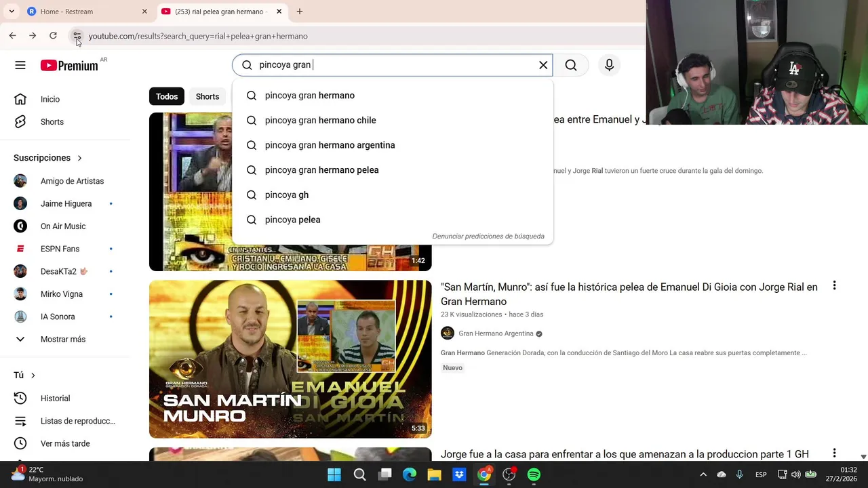Open Ver más tarde in sidebar
Image resolution: width=868 pixels, height=488 pixels.
65,443
